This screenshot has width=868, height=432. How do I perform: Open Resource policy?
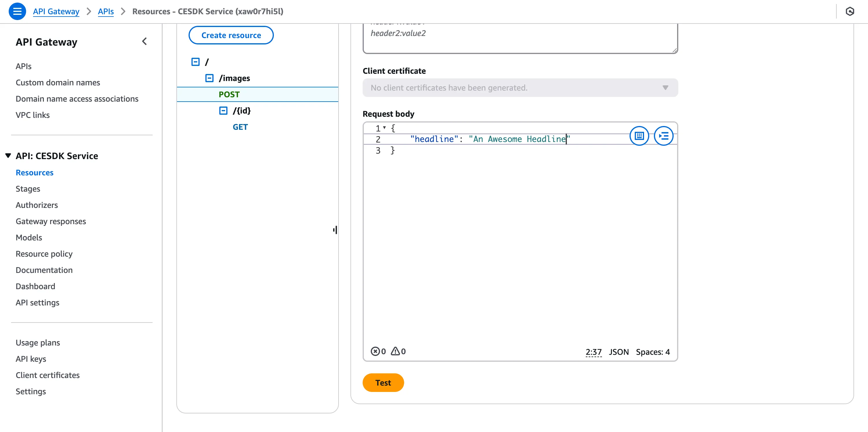[44, 254]
